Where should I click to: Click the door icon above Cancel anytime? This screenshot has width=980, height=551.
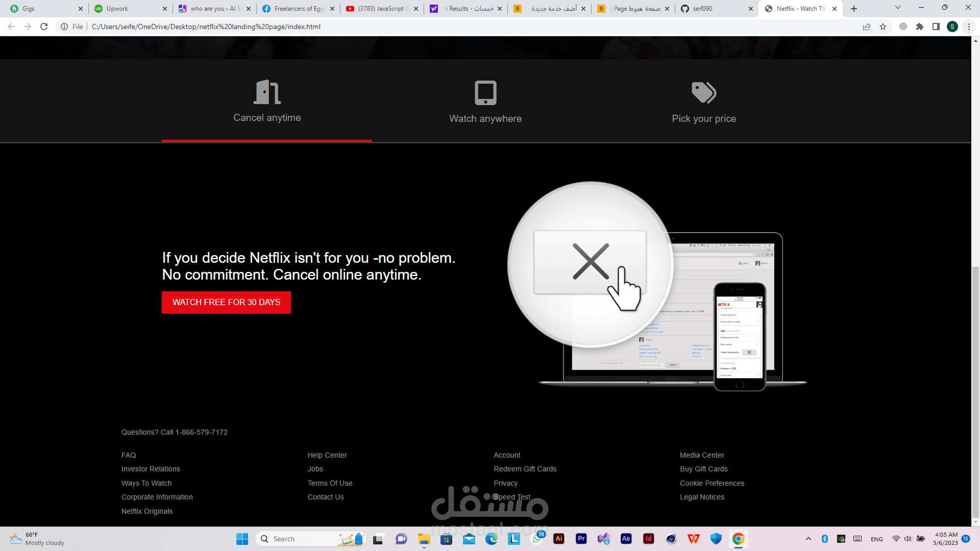pyautogui.click(x=267, y=92)
